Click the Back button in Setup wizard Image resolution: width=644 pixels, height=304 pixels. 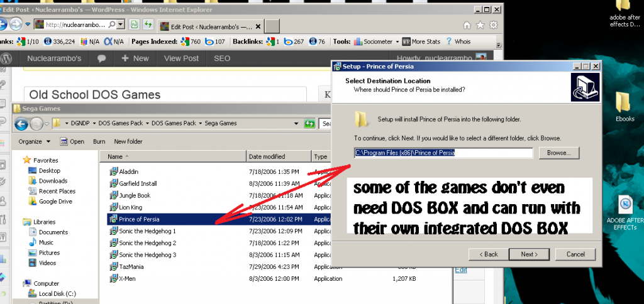pos(488,254)
